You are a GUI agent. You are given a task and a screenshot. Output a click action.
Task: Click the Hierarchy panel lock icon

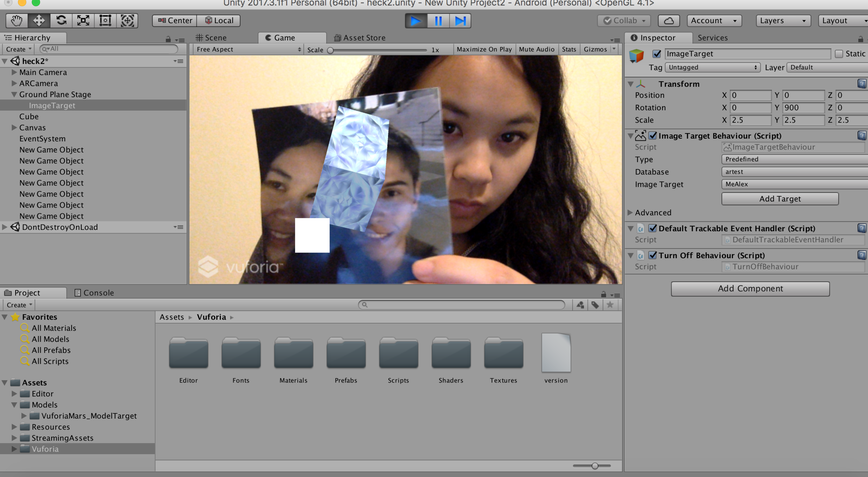click(168, 40)
